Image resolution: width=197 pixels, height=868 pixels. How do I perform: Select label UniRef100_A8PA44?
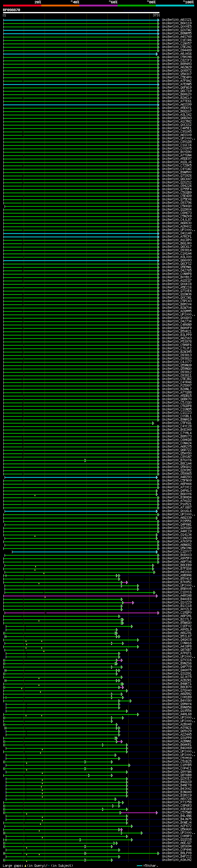[x=177, y=484]
